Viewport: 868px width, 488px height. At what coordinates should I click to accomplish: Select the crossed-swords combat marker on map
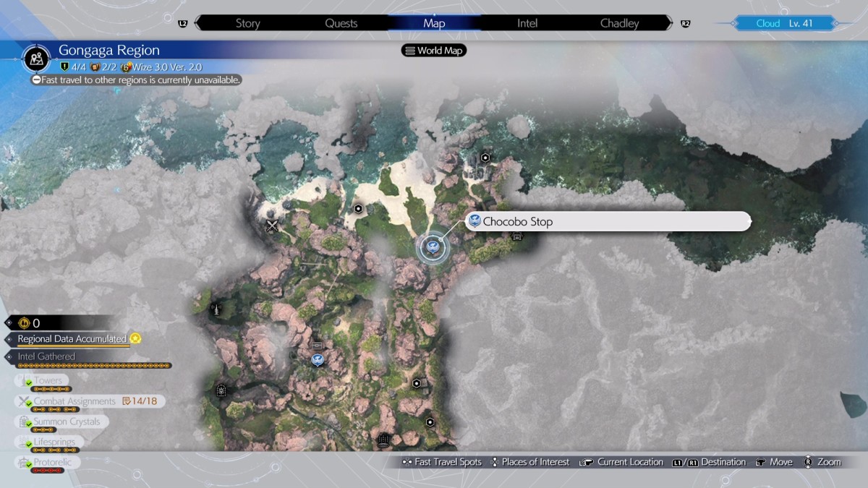coord(272,226)
